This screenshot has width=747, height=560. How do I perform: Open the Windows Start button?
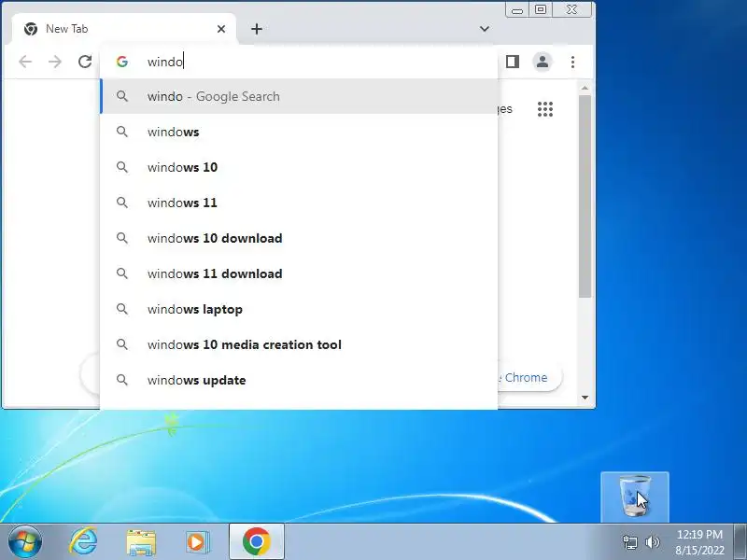[25, 542]
